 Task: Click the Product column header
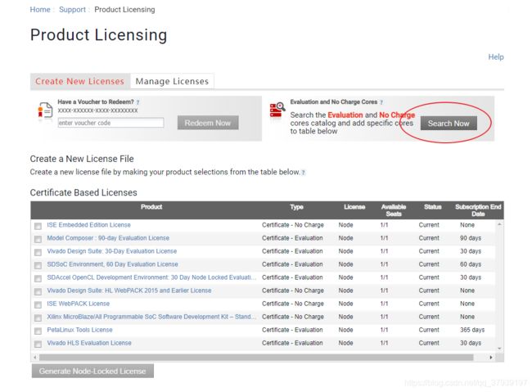pos(151,207)
